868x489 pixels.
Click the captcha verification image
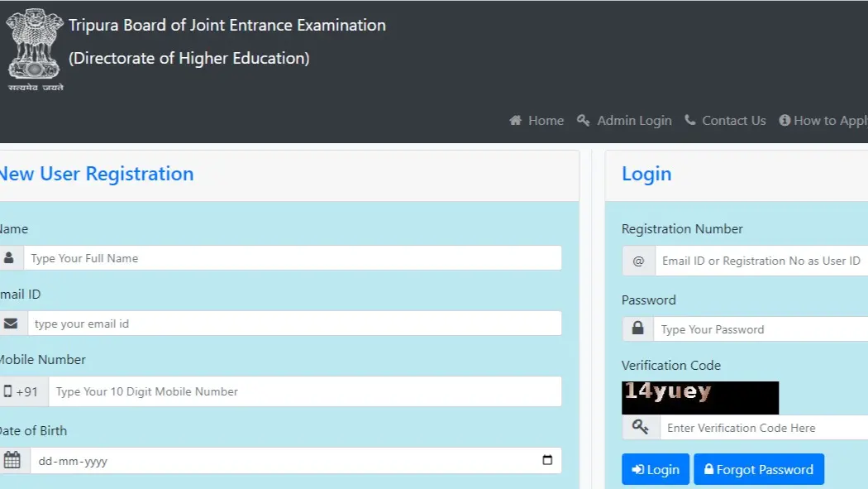tap(699, 397)
